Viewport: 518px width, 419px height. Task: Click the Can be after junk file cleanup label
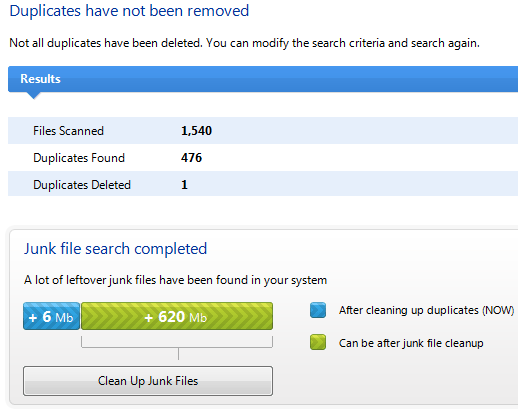pos(411,343)
